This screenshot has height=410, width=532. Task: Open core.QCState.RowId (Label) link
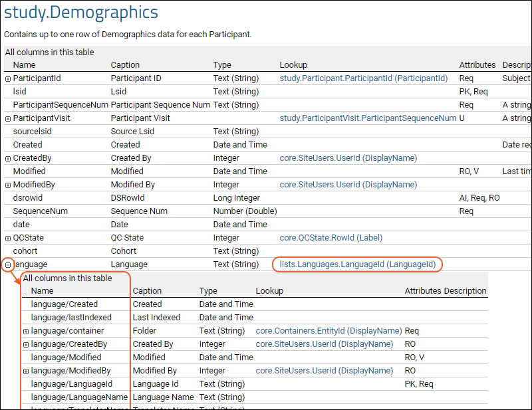click(x=331, y=238)
